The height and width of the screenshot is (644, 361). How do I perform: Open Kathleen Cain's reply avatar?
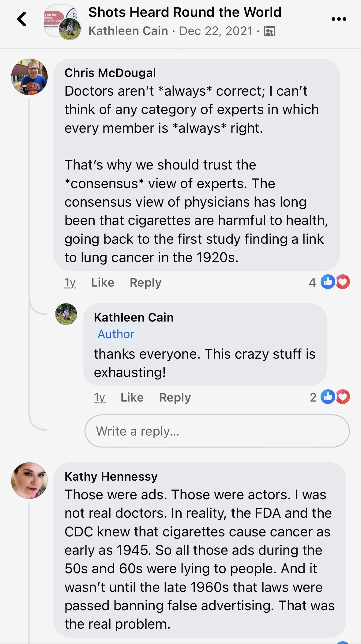(x=66, y=314)
